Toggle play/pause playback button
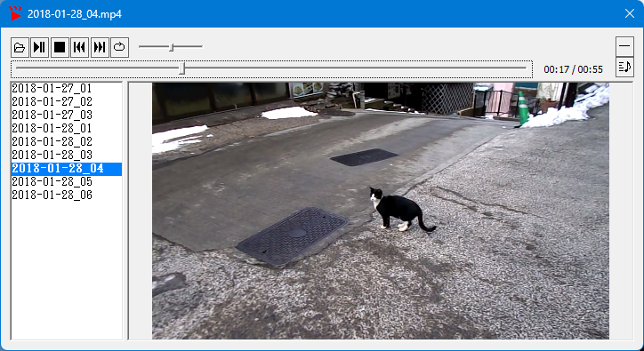Image resolution: width=644 pixels, height=351 pixels. [x=39, y=47]
